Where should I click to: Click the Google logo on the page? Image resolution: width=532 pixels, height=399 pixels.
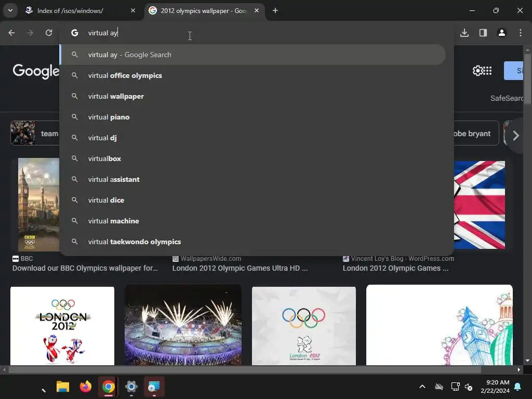point(36,71)
